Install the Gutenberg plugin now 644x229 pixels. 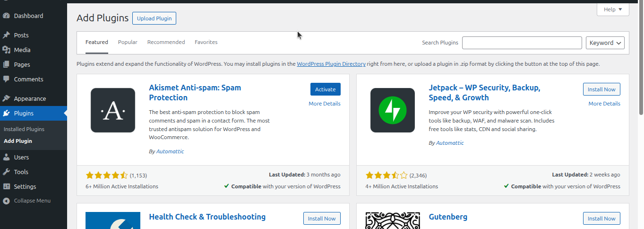tap(601, 219)
